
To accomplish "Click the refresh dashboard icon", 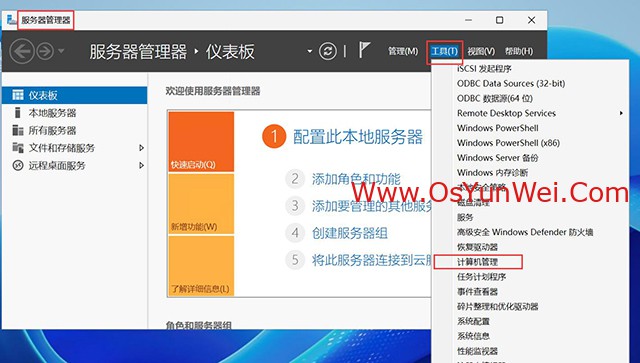I will [328, 51].
